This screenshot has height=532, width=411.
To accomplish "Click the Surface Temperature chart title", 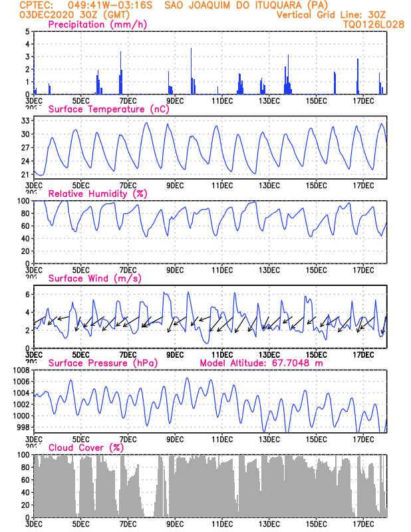I will (108, 110).
